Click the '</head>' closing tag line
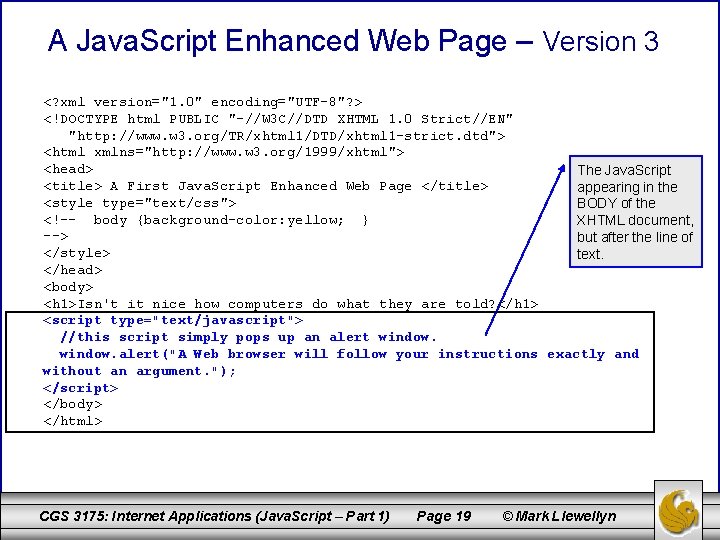720x540 pixels. coord(73,270)
